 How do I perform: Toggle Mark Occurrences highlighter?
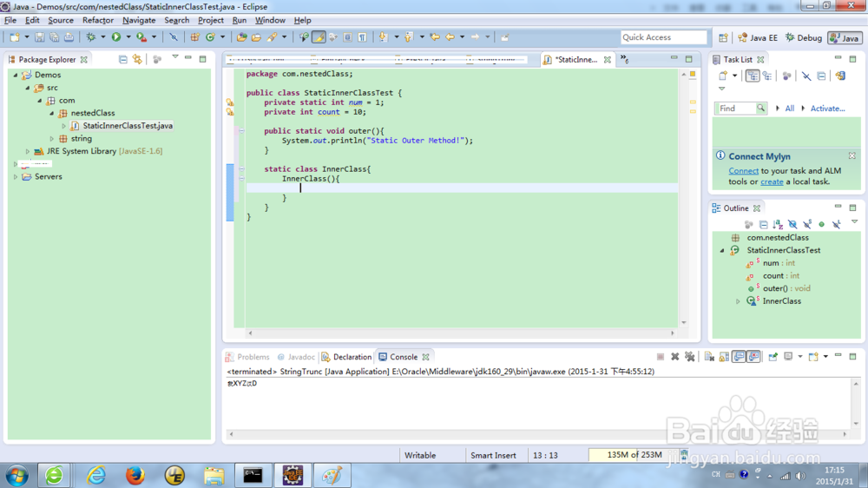pos(319,37)
